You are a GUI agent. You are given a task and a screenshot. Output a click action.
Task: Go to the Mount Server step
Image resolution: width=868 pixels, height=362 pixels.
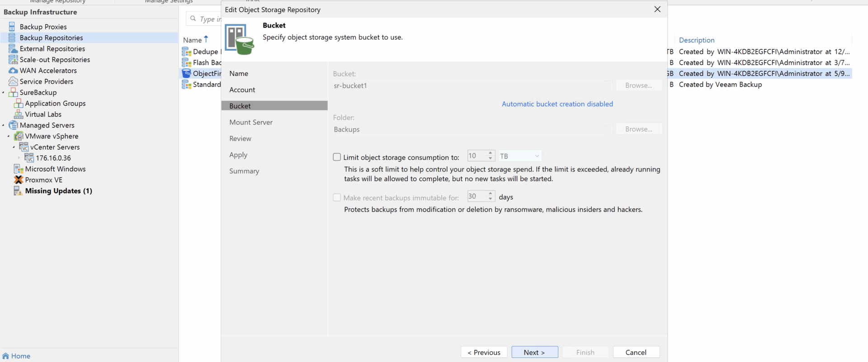click(x=251, y=122)
